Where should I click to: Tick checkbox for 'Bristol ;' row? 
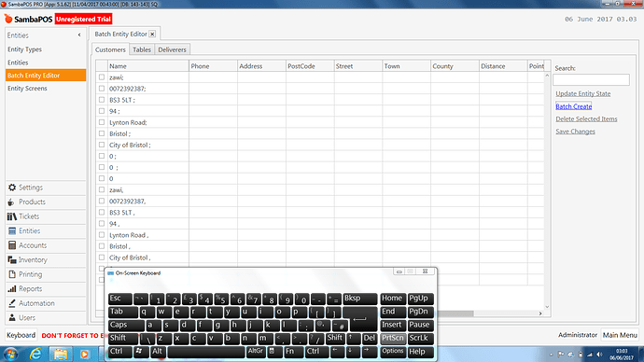click(102, 133)
